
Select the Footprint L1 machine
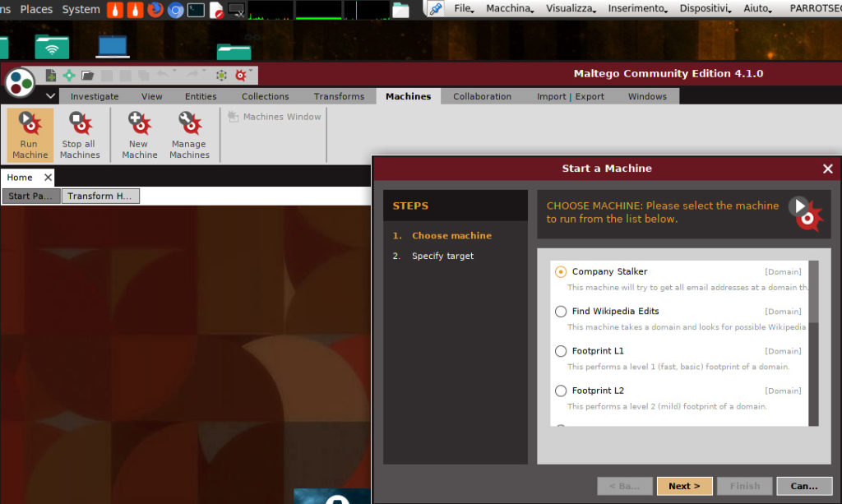point(561,351)
